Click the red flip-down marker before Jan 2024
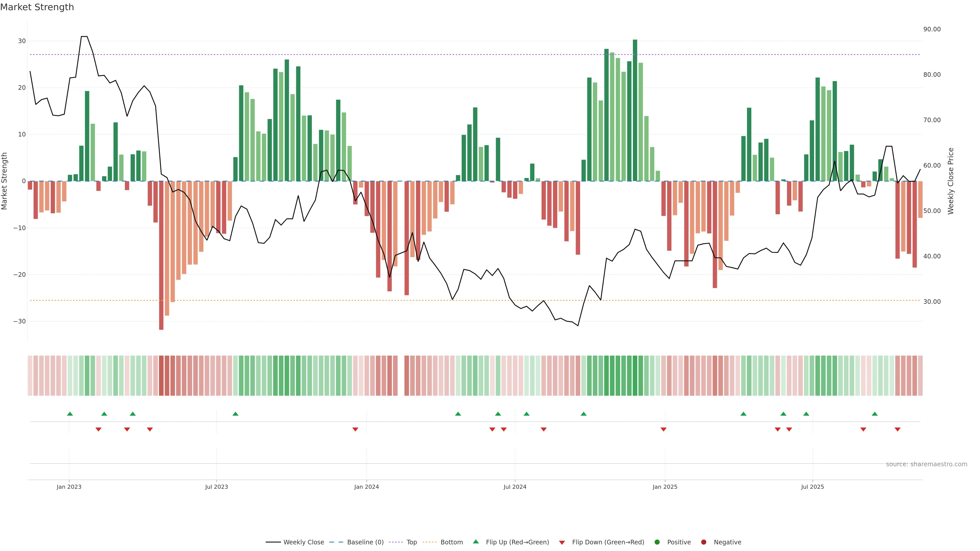Image resolution: width=980 pixels, height=551 pixels. point(355,429)
